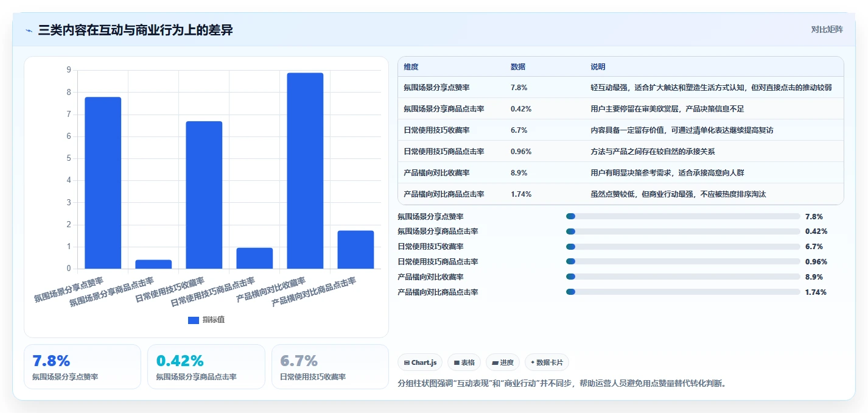868x413 pixels.
Task: Open the 7.8% 氛围场景分享点赞率 data card
Action: (x=82, y=367)
